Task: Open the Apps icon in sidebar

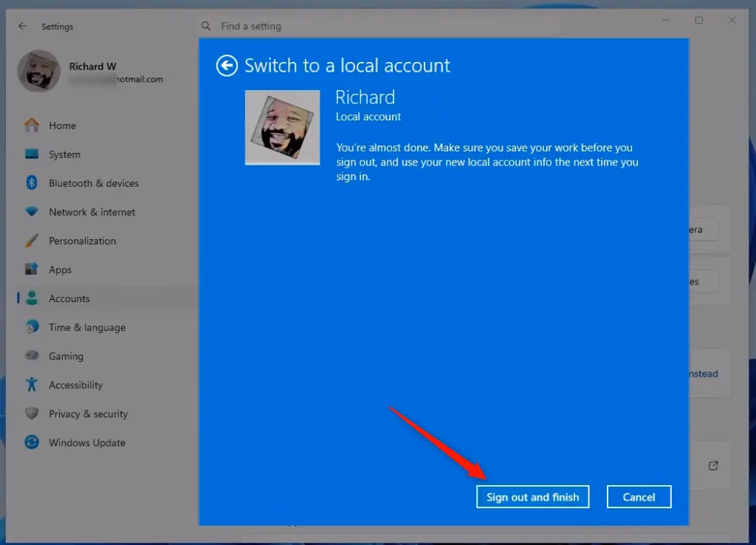Action: tap(32, 270)
